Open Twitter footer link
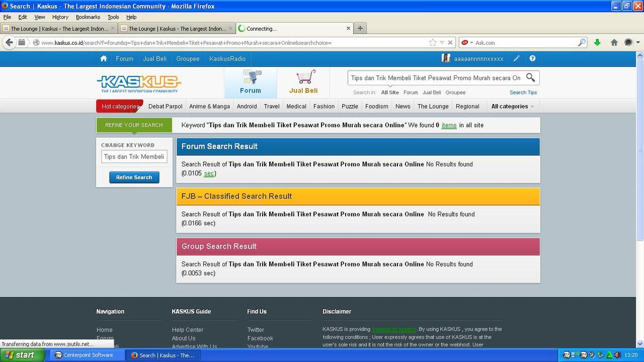 (256, 330)
